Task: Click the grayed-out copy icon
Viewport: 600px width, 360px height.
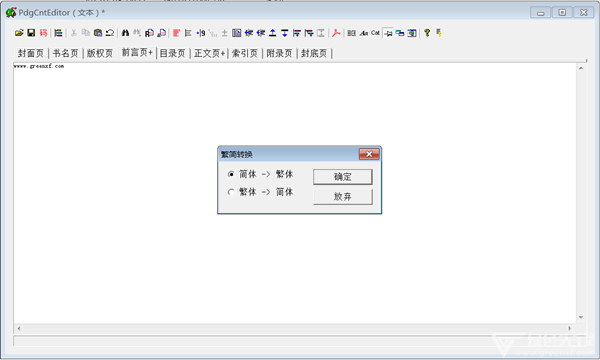Action: 86,33
